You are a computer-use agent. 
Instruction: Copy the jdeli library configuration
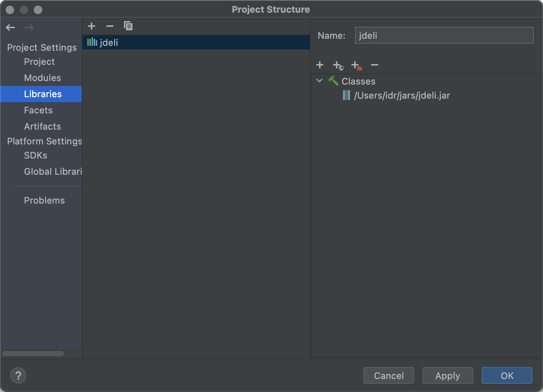[x=128, y=26]
